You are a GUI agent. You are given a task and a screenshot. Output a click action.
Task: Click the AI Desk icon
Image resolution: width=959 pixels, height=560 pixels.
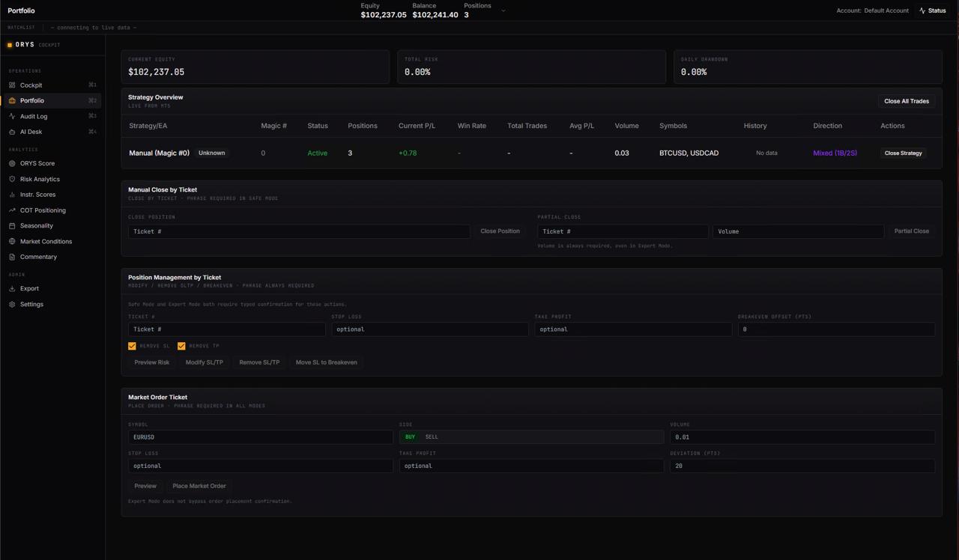12,132
